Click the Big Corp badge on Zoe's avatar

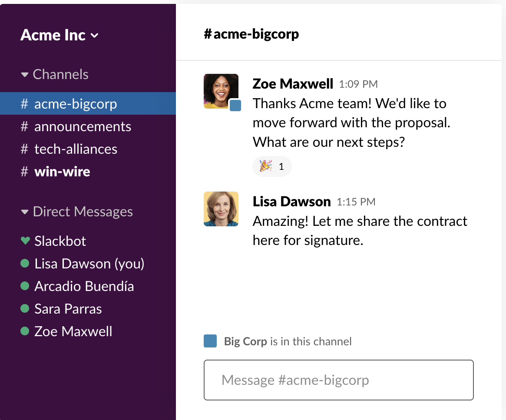(235, 106)
